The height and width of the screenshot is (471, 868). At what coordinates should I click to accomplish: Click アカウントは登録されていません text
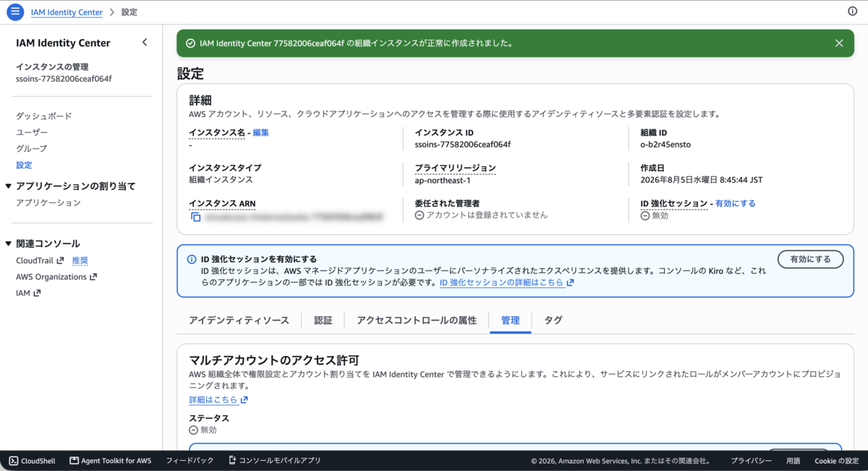pos(487,215)
